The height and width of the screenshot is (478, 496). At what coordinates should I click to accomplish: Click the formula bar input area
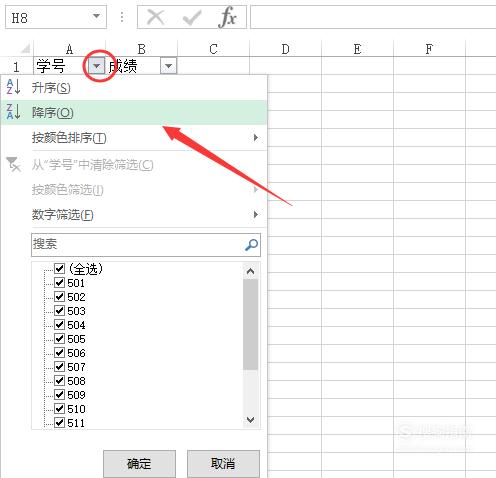[x=373, y=17]
